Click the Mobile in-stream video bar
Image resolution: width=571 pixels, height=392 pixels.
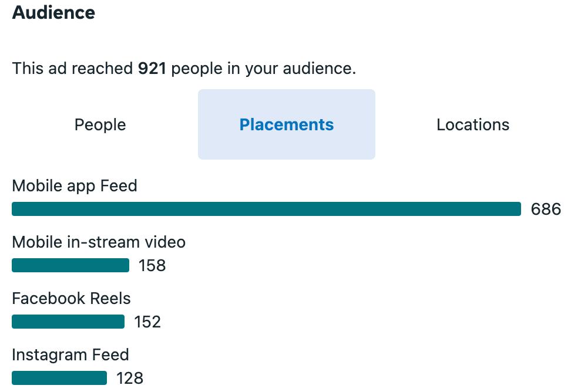[x=70, y=265]
